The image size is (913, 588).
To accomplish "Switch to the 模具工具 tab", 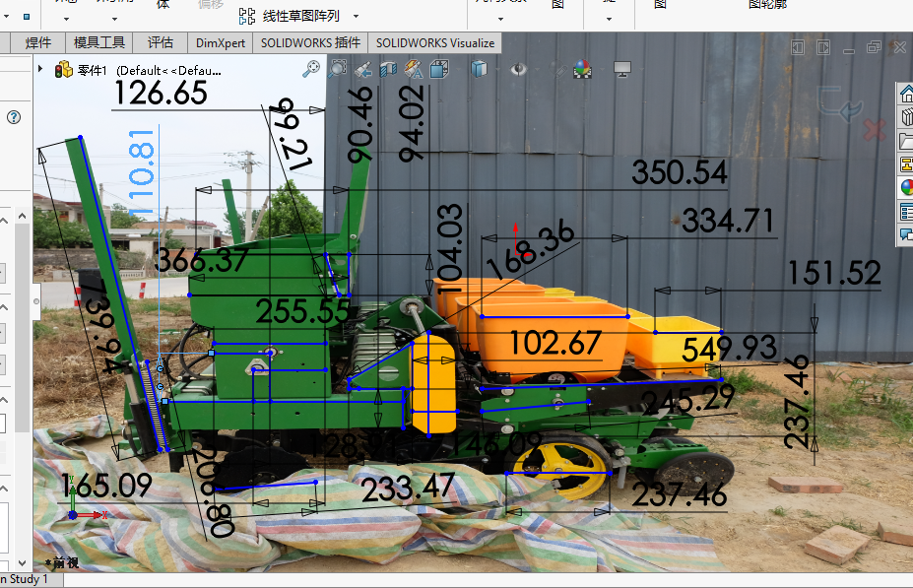I will click(x=99, y=43).
